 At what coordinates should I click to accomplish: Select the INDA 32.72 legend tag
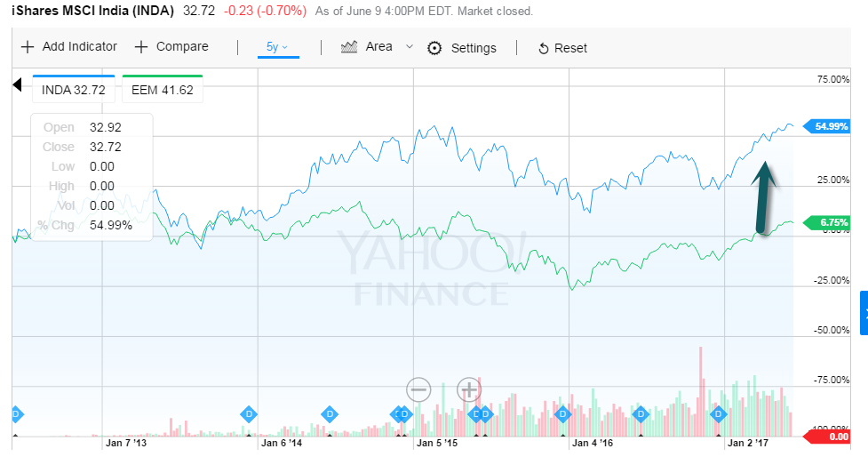tap(74, 89)
